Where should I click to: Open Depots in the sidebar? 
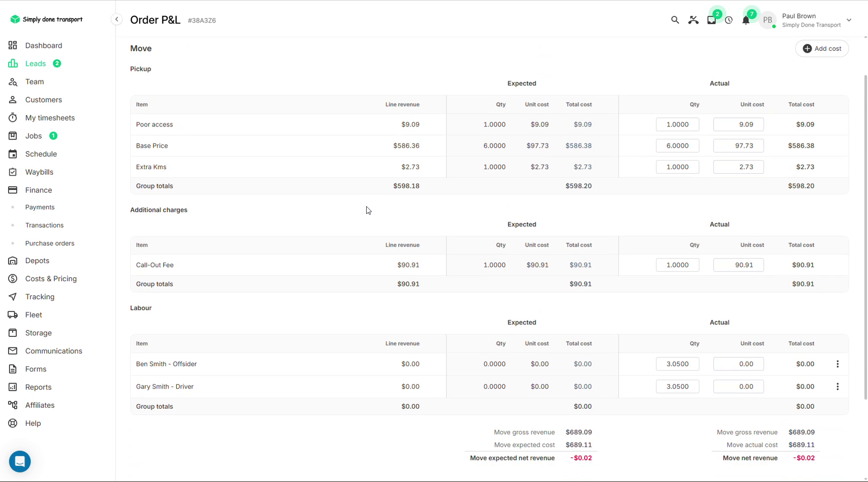coord(37,261)
